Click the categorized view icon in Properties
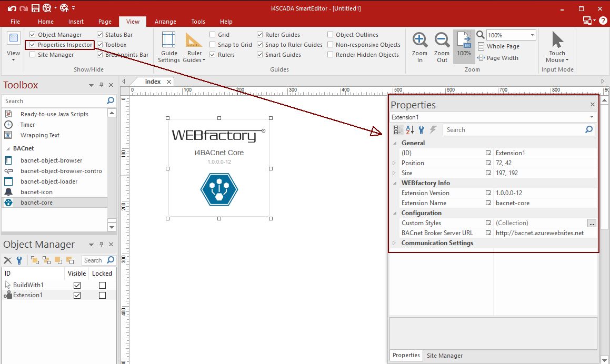 (398, 130)
